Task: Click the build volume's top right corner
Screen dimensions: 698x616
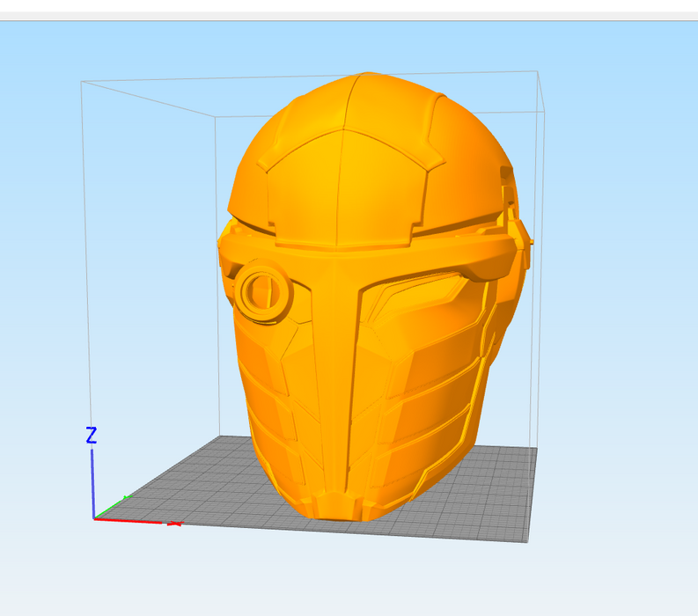Action: [x=537, y=72]
